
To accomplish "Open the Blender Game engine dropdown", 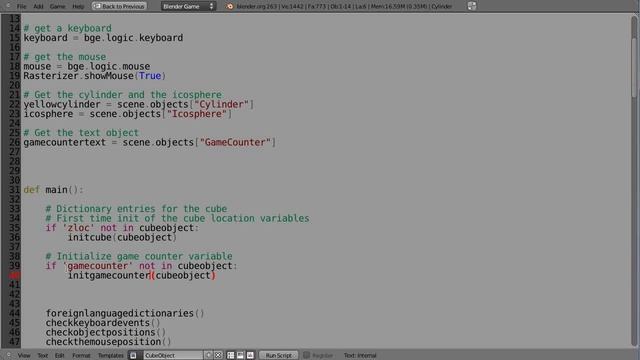I will (x=188, y=6).
